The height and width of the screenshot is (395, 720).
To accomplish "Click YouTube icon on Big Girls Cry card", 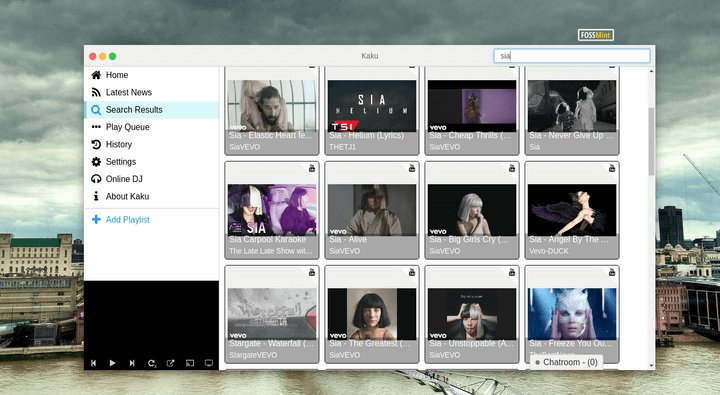I will point(512,168).
